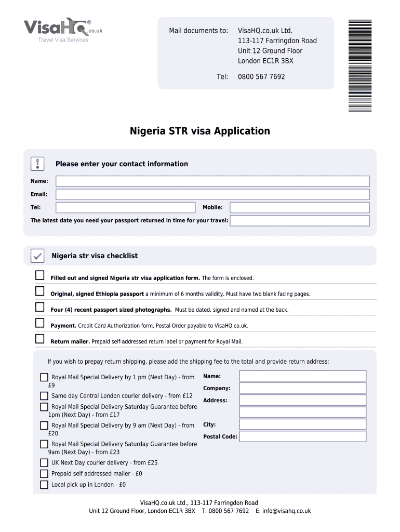Screen dimensions: 400x532
Task: Select Same day Central London courier delivery
Action: [44, 396]
